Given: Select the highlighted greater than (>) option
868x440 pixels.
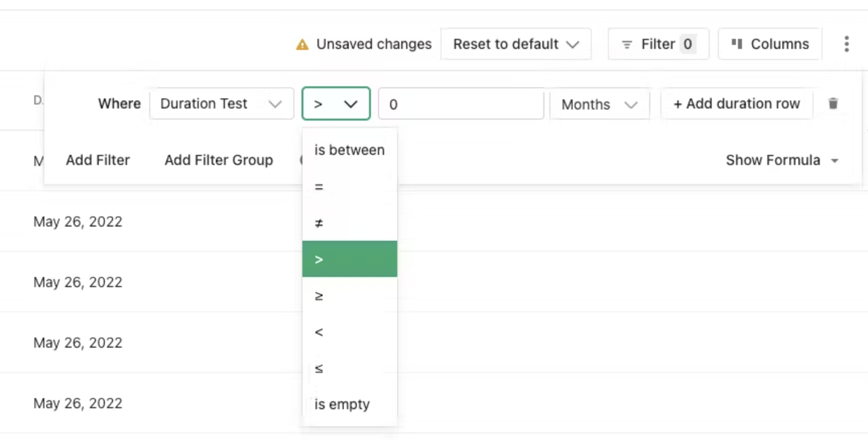Looking at the screenshot, I should pos(349,259).
